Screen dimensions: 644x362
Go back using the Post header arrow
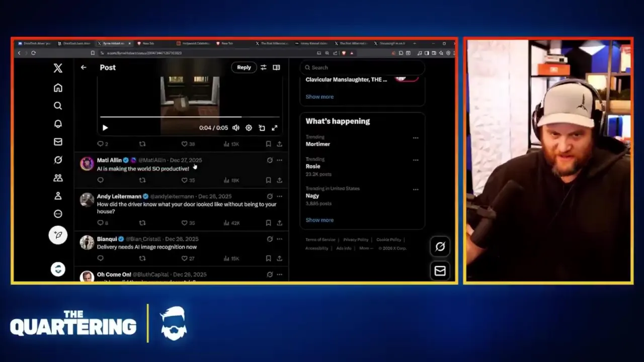tap(84, 67)
